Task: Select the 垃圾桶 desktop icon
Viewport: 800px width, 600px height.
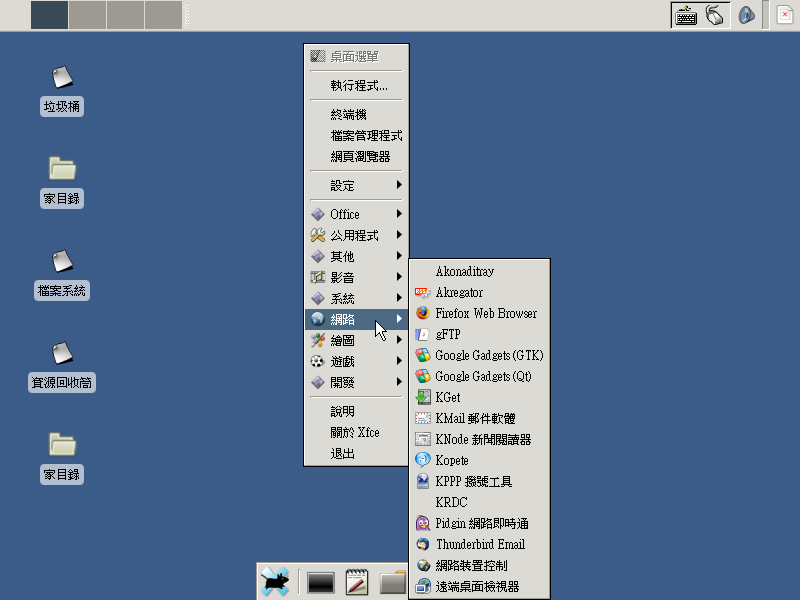Action: pyautogui.click(x=62, y=90)
